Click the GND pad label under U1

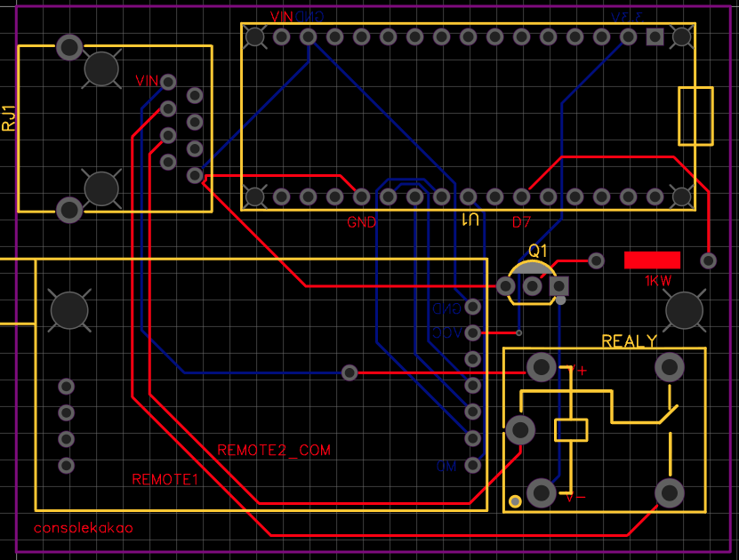[x=362, y=222]
